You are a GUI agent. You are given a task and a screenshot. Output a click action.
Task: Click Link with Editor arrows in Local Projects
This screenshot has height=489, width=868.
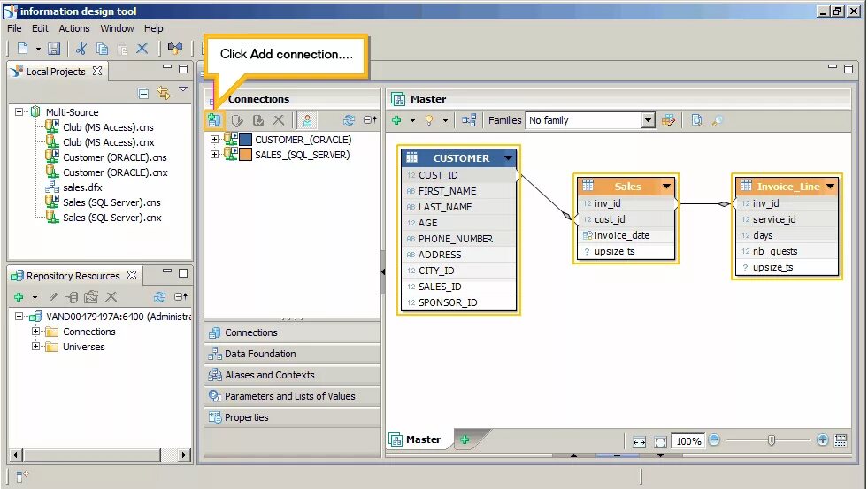coord(164,92)
